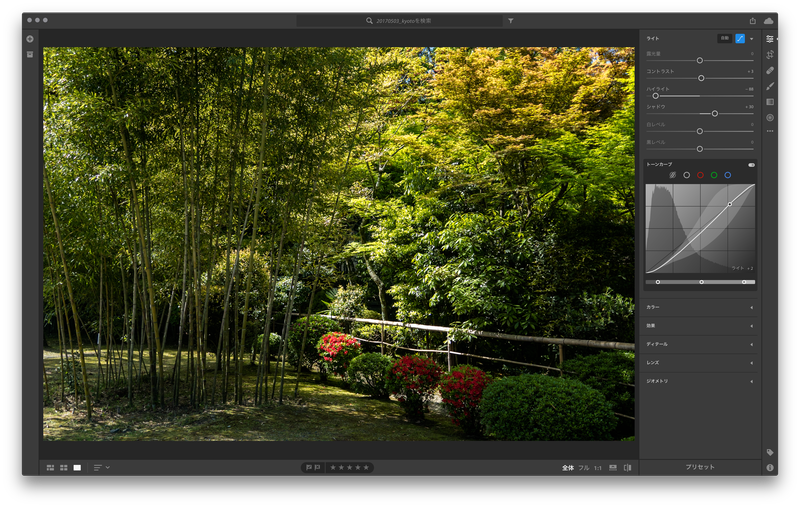
Task: Toggle the blue Tone Curve button
Action: 740,39
